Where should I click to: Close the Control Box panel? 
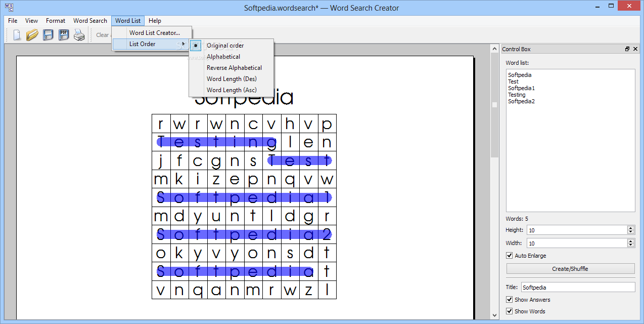[636, 49]
